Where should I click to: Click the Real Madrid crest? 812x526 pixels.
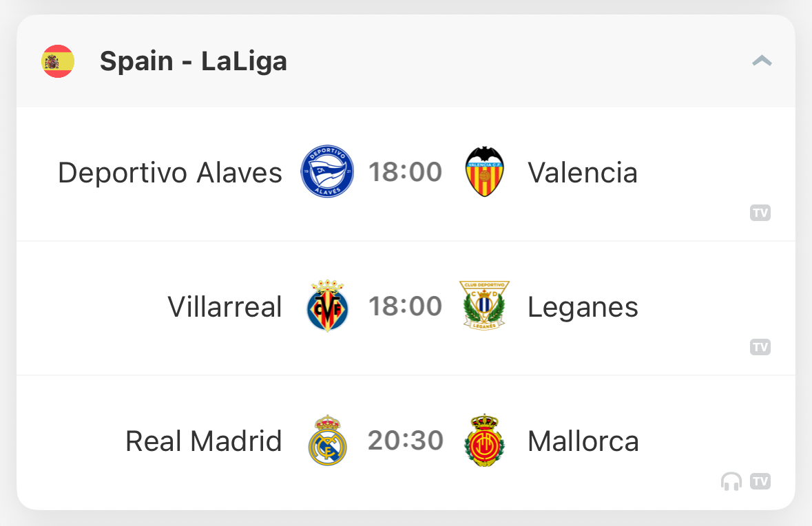click(327, 441)
